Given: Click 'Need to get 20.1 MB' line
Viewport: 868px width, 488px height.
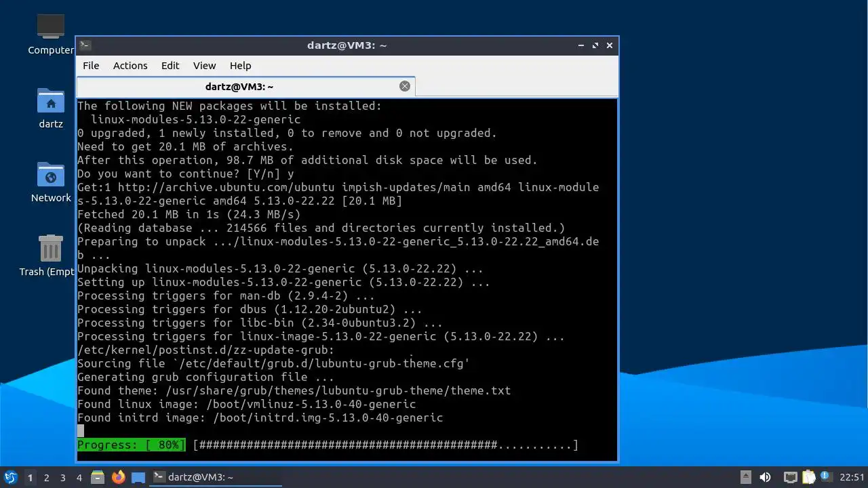Looking at the screenshot, I should 186,147.
